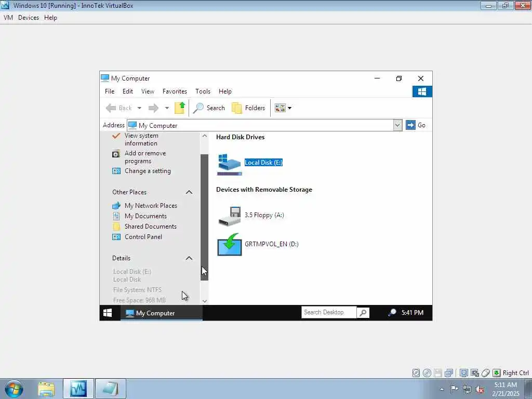Click the Up folder icon in toolbar

click(180, 108)
